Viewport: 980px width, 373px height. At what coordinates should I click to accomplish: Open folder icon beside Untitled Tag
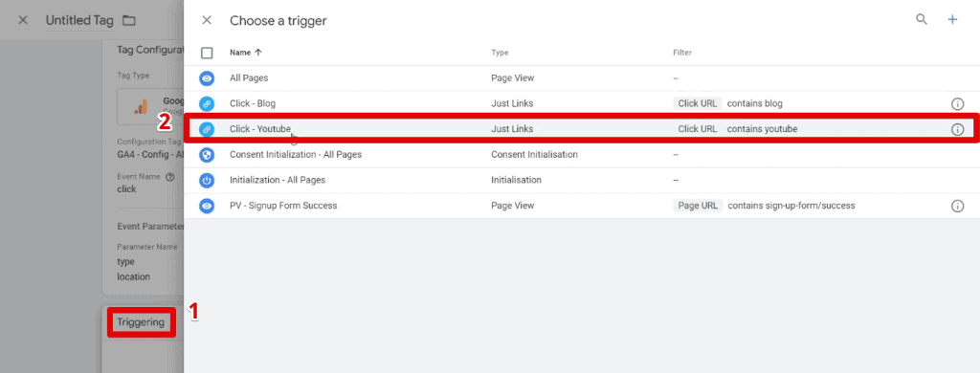129,21
